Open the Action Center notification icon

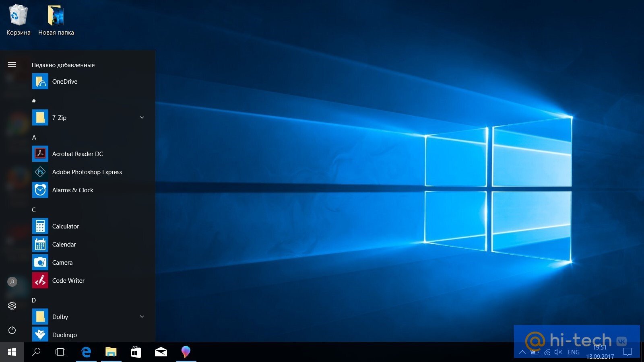627,352
